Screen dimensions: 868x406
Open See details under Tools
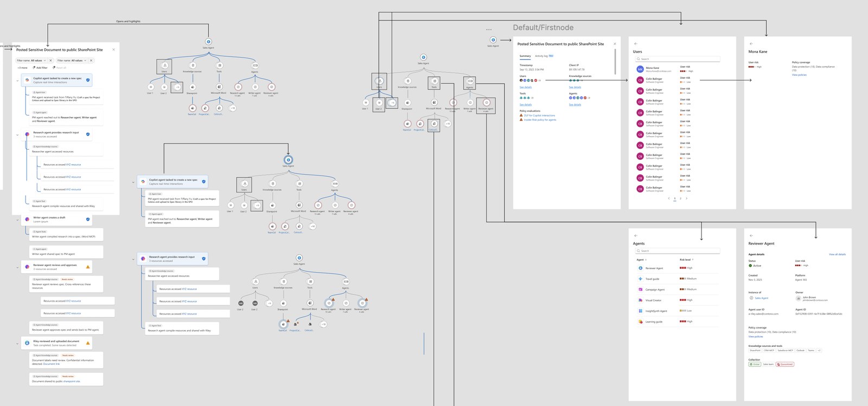tap(526, 105)
